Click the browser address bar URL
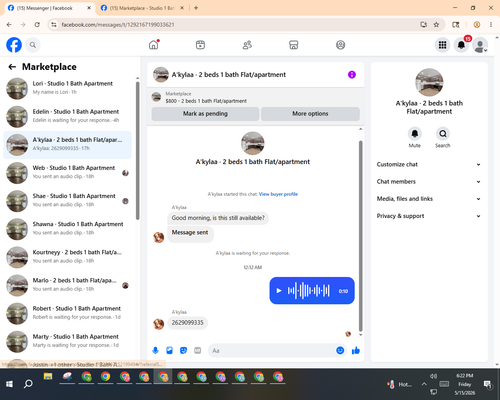 [118, 25]
